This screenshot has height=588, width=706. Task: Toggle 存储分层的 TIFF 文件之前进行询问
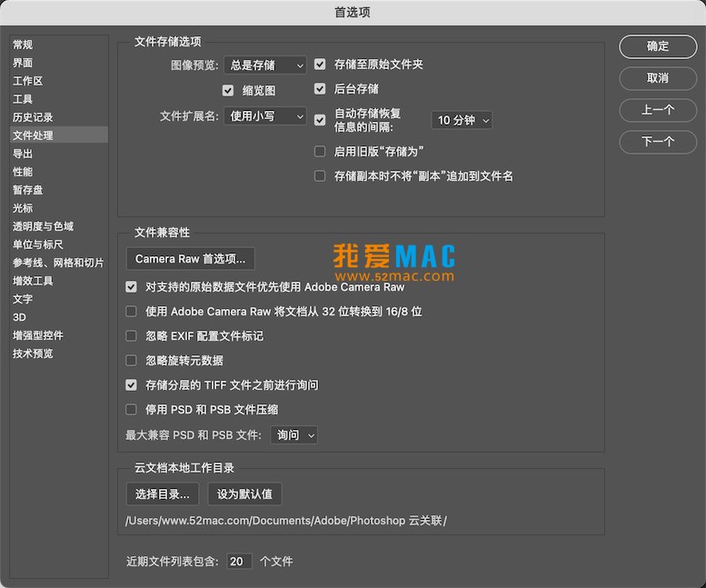click(131, 385)
